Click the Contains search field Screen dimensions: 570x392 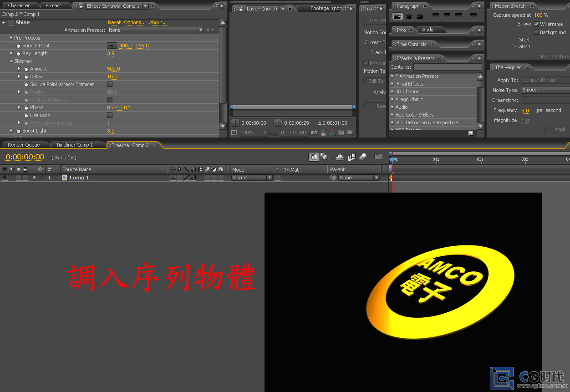[447, 67]
